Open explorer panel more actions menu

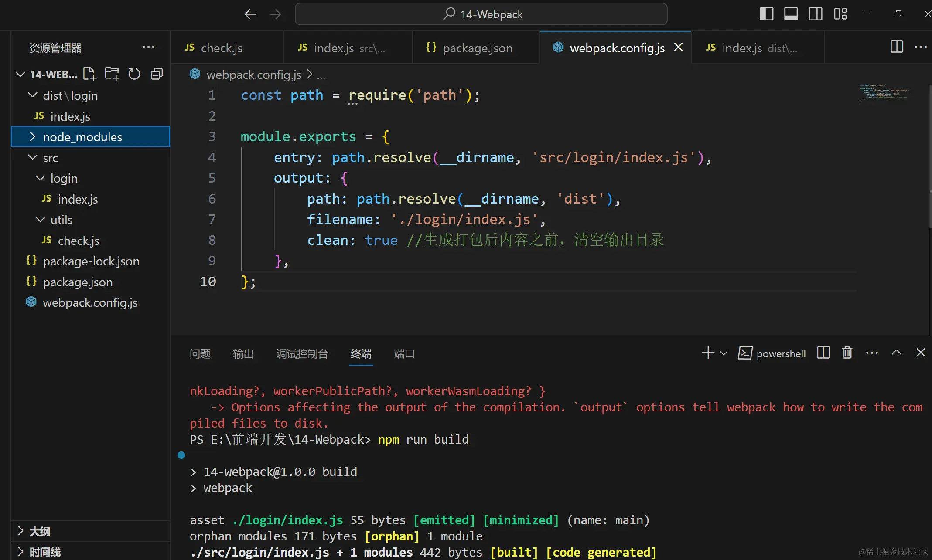click(x=148, y=47)
